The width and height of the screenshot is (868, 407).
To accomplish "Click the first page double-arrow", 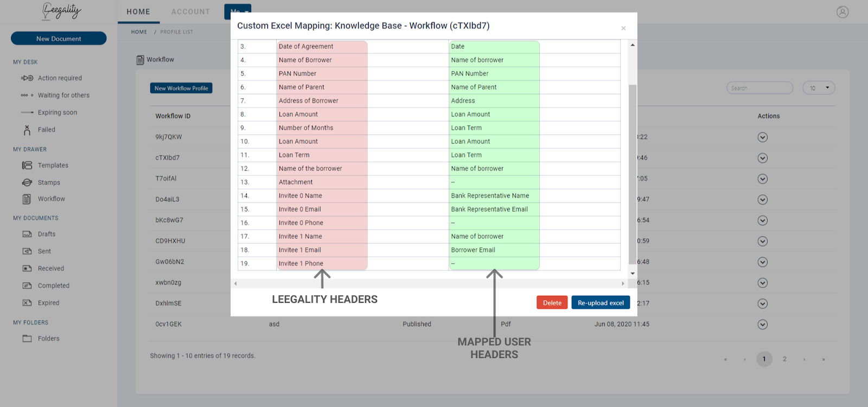I will click(x=725, y=359).
